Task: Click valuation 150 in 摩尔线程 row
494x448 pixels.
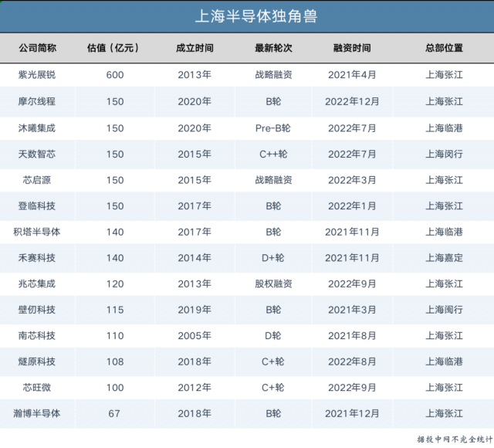Action: (115, 102)
